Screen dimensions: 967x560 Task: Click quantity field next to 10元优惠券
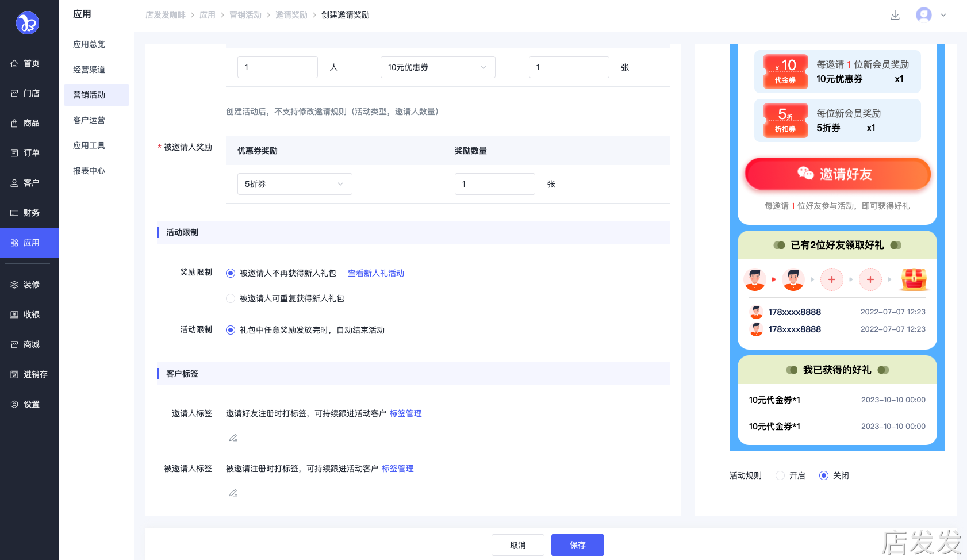click(569, 67)
